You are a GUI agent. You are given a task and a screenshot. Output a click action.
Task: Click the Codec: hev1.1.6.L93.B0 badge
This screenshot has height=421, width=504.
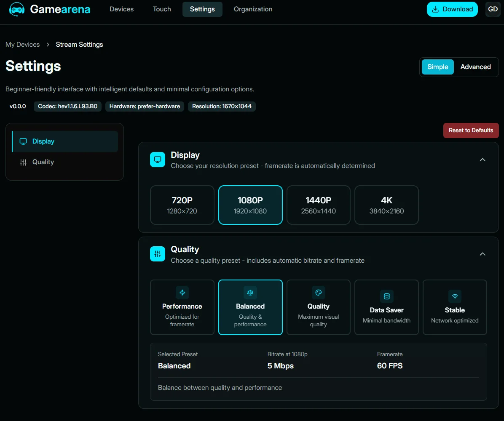click(67, 106)
